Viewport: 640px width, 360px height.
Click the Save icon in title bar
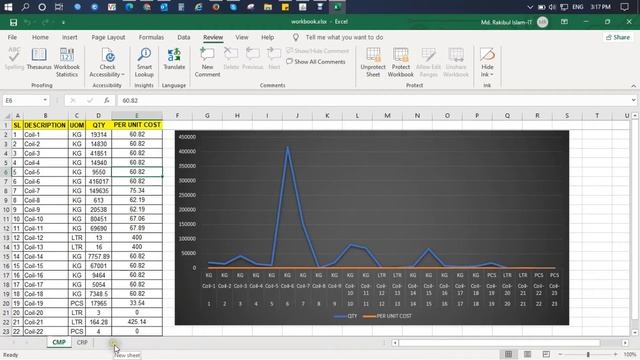13,22
